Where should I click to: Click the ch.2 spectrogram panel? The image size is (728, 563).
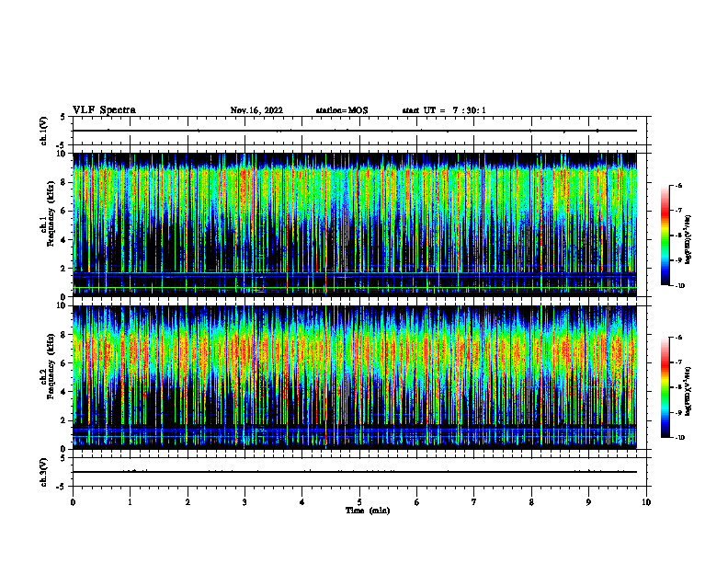[355, 377]
